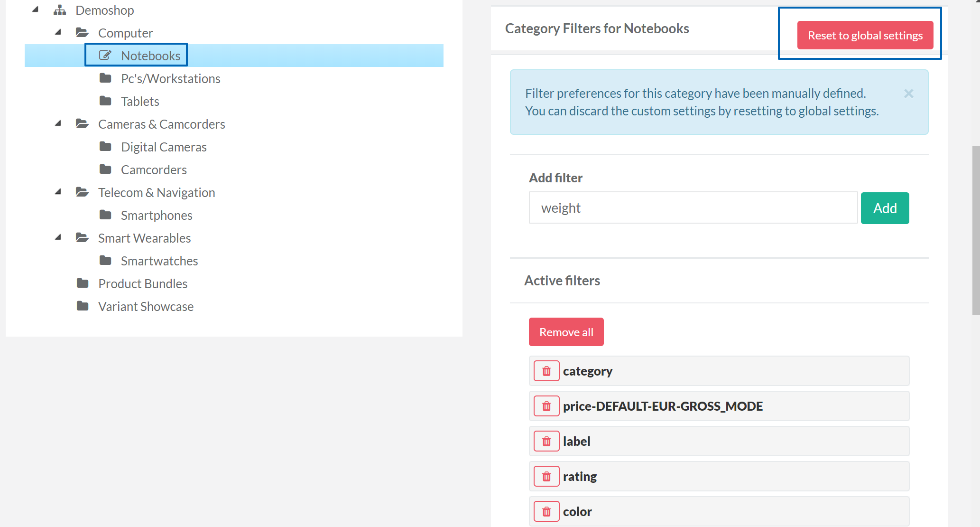Focus the Add filter text field
This screenshot has width=980, height=527.
693,208
